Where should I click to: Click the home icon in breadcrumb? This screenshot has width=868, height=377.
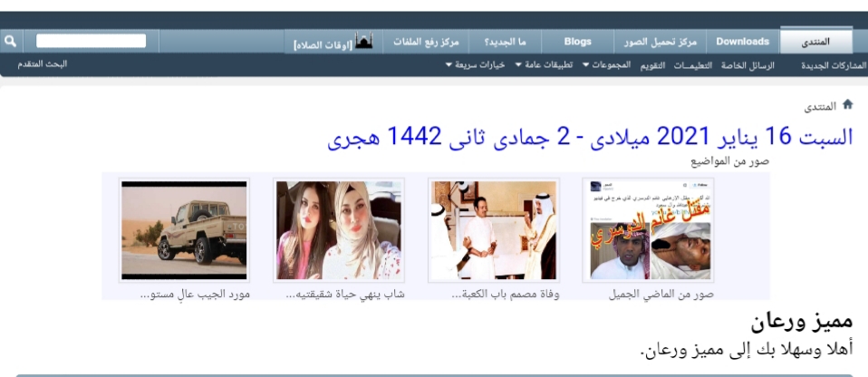848,104
